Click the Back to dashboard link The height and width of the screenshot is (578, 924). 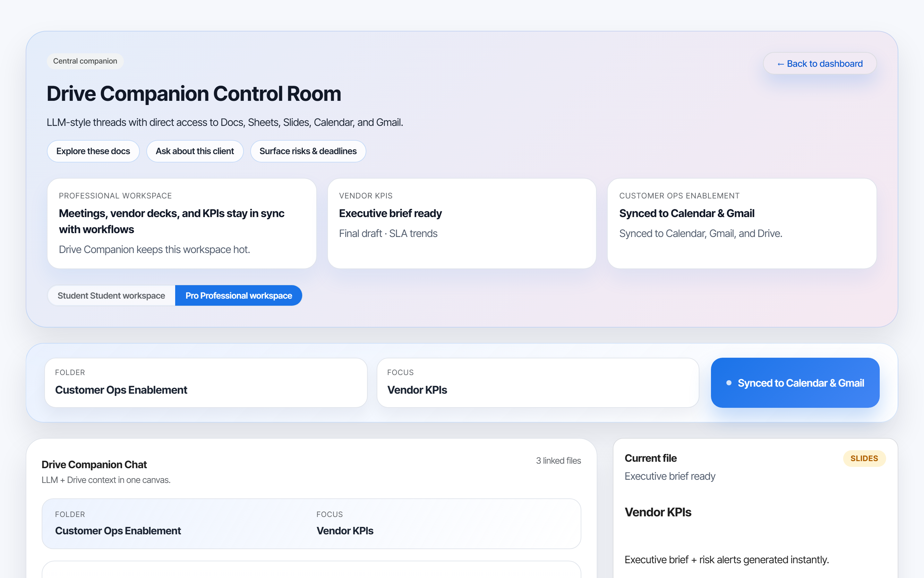[820, 64]
